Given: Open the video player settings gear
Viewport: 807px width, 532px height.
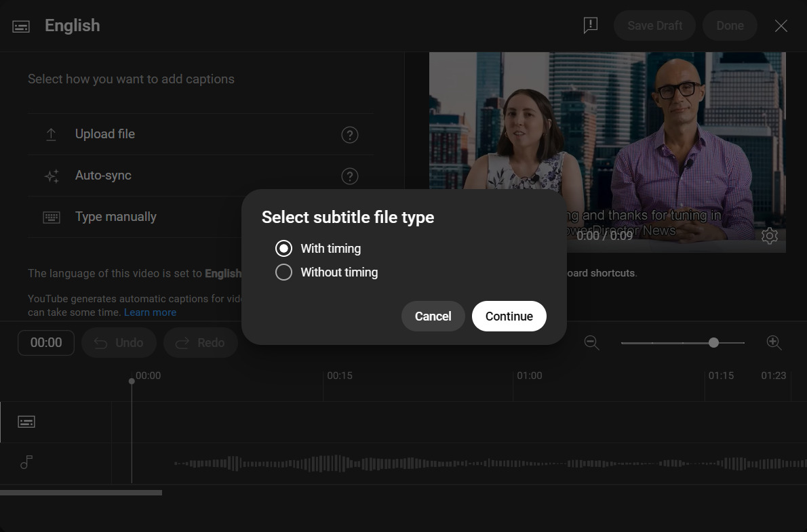Looking at the screenshot, I should (769, 236).
